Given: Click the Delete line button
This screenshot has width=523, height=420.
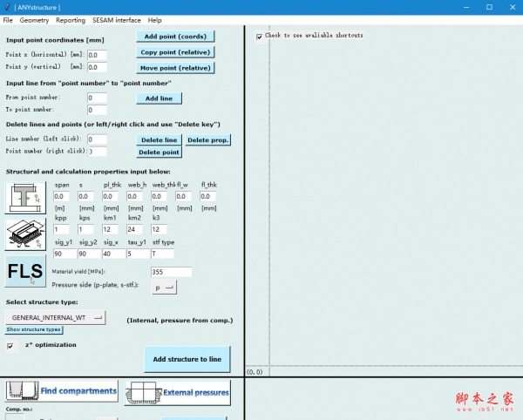Looking at the screenshot, I should tap(160, 140).
